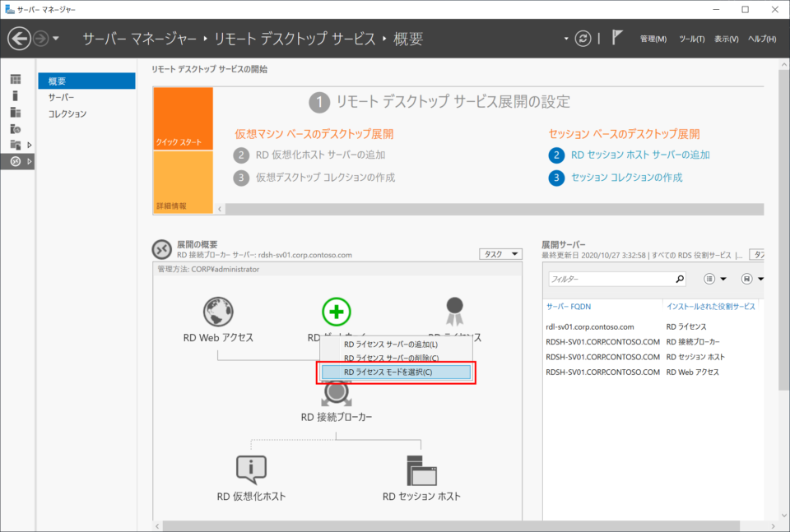790x532 pixels.
Task: Expand the file services sidebar arrow
Action: (30, 145)
